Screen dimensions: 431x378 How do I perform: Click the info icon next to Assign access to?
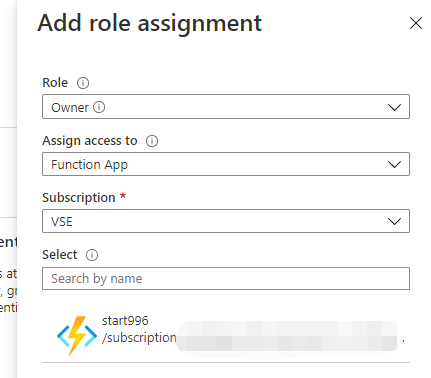(152, 141)
